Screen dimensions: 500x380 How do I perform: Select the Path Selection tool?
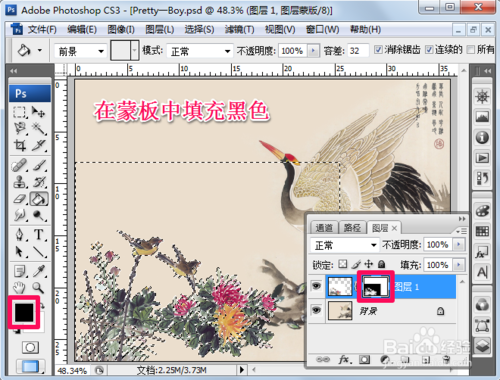pyautogui.click(x=20, y=251)
